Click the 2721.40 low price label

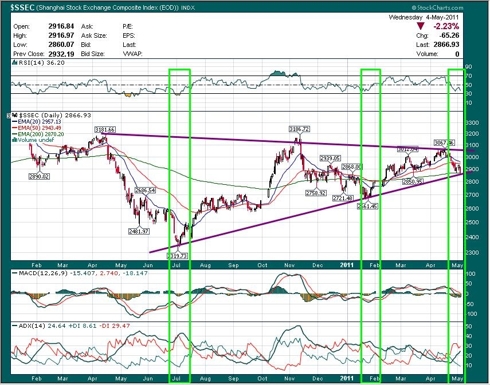(x=343, y=198)
